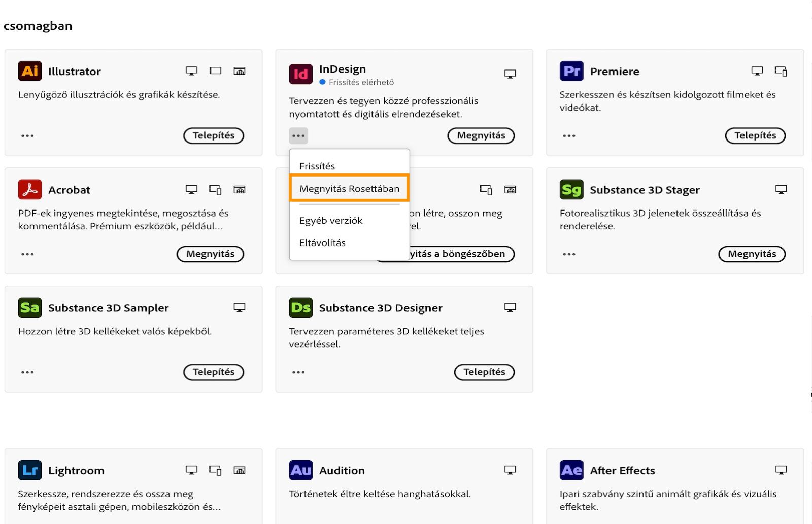Screen dimensions: 812x524
Task: Click the desktop platform icon on InDesign card
Action: pos(510,74)
